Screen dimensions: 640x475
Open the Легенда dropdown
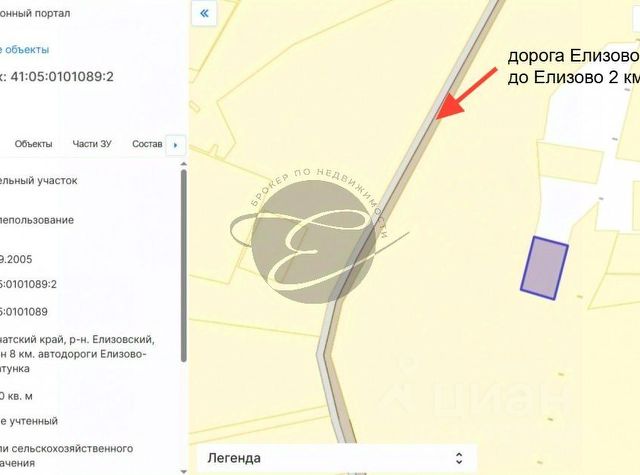pos(337,458)
